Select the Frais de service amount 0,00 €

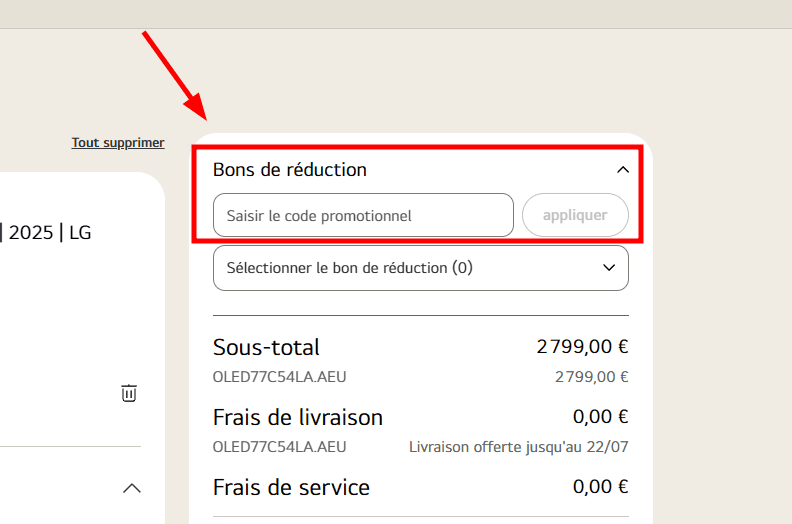coord(601,487)
